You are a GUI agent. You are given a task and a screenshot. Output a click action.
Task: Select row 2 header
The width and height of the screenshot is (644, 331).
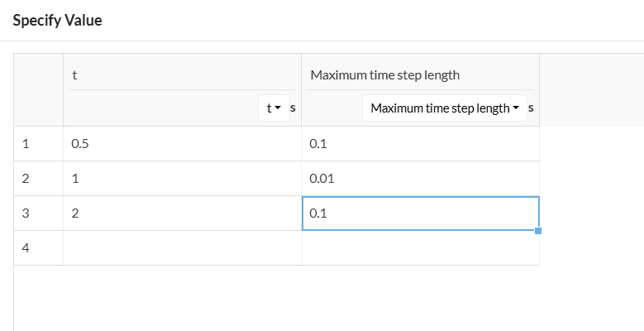[x=38, y=179]
